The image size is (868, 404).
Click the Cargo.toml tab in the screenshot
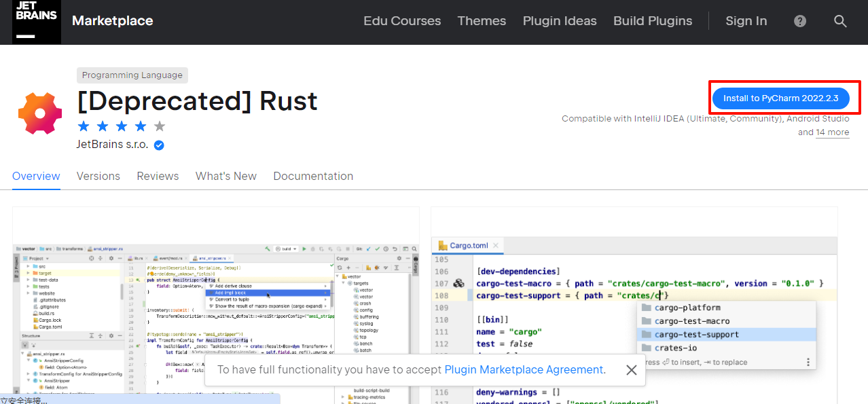click(469, 245)
